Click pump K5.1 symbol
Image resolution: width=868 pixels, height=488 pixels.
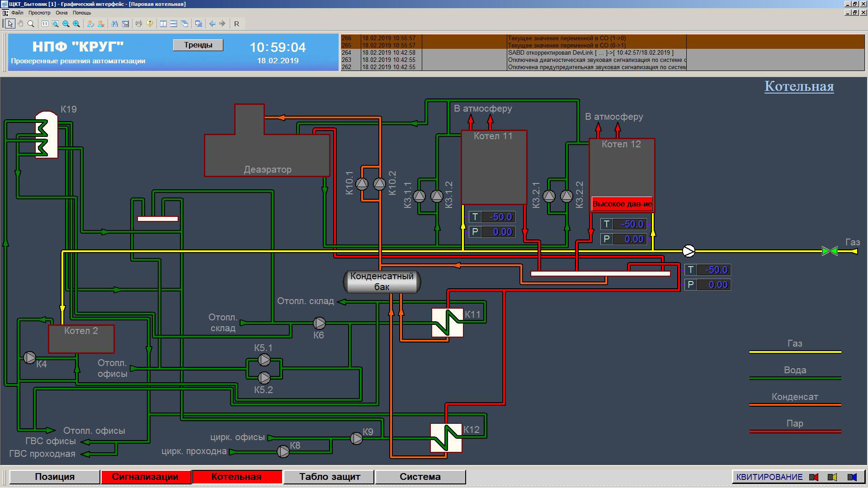pos(264,360)
